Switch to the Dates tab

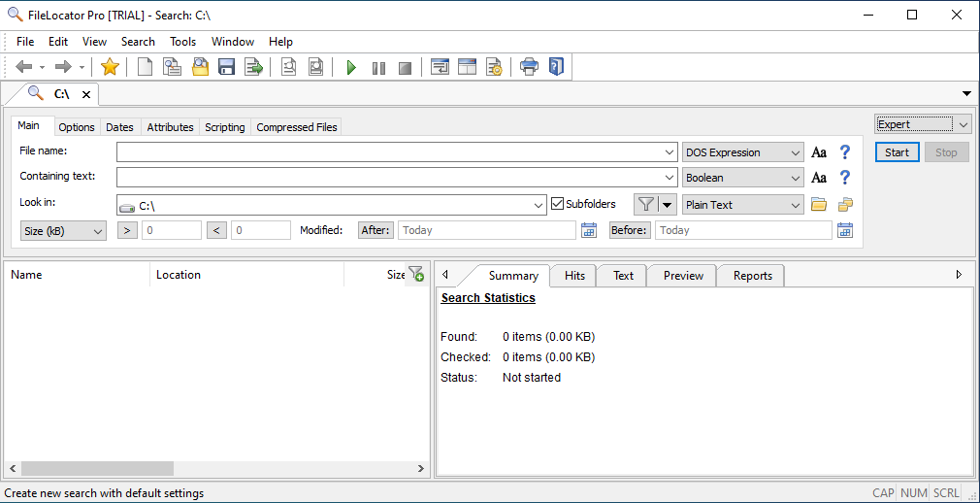click(x=119, y=127)
